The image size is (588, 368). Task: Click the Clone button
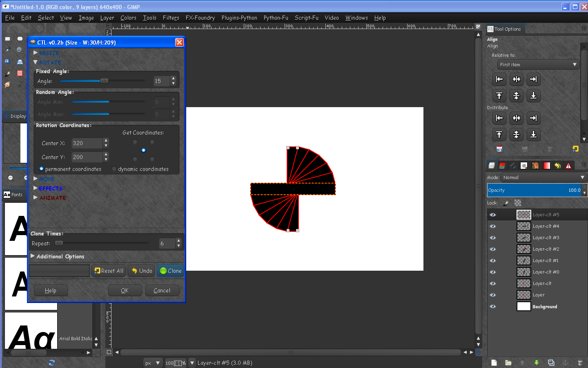171,271
